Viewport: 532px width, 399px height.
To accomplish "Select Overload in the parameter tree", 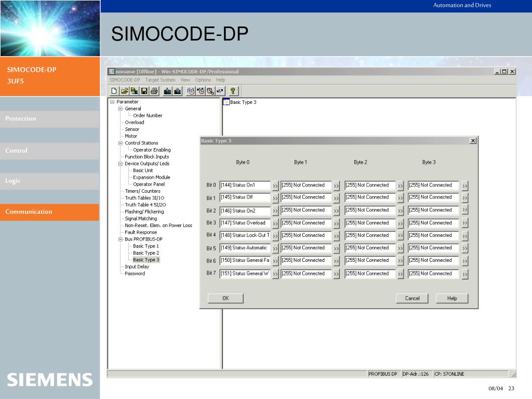I will pos(135,123).
